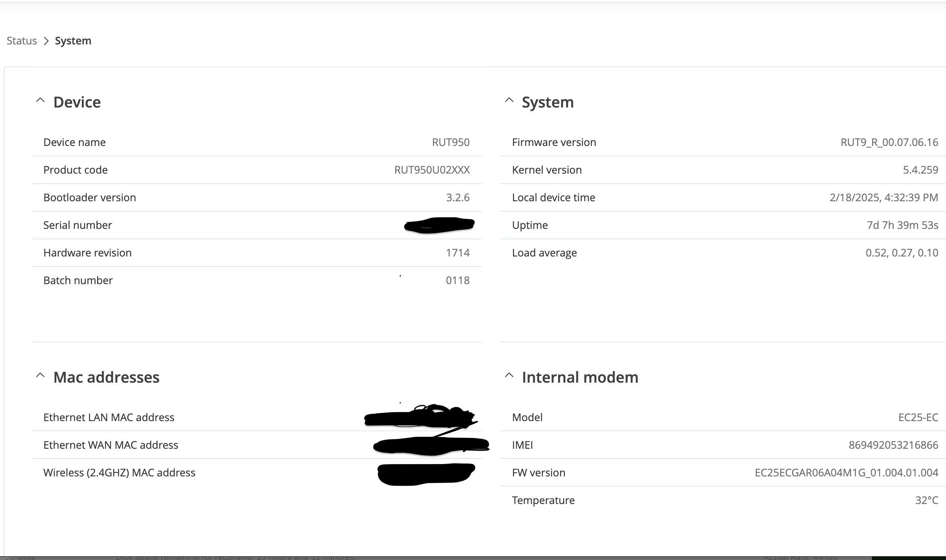Click Ethernet LAN MAC address label
The width and height of the screenshot is (946, 560).
click(109, 417)
